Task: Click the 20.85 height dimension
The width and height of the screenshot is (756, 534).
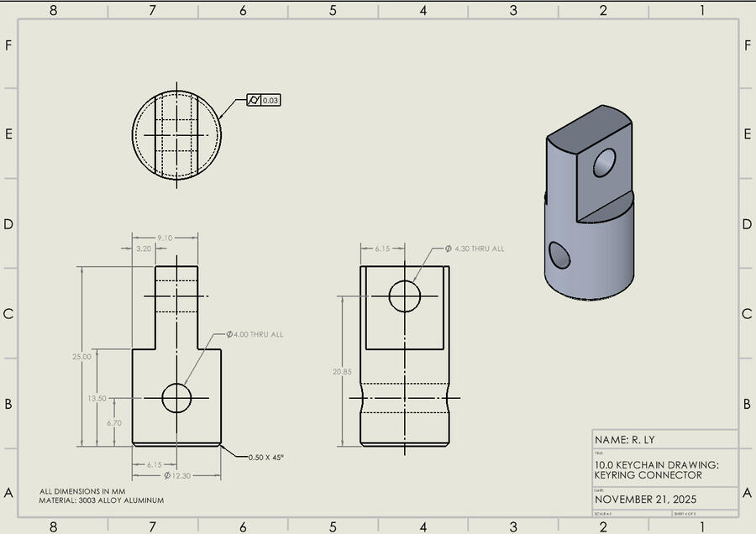Action: pos(344,370)
